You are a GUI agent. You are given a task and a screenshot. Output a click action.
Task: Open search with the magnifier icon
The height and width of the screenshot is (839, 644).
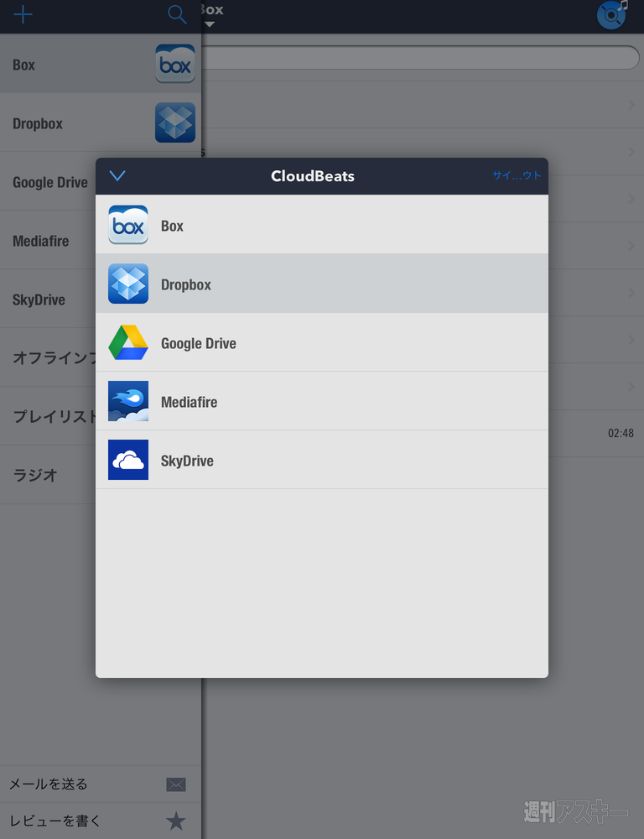pos(177,14)
